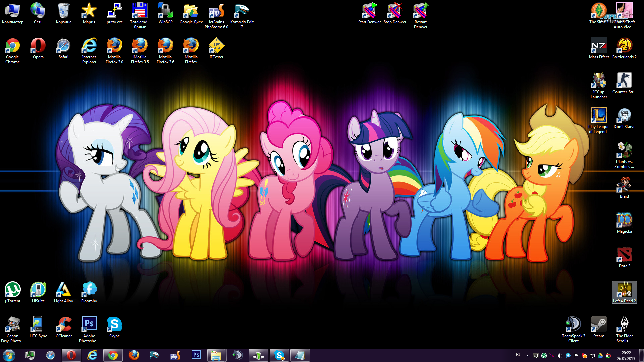Open Windows Explorer folder in taskbar
644x362 pixels.
217,355
